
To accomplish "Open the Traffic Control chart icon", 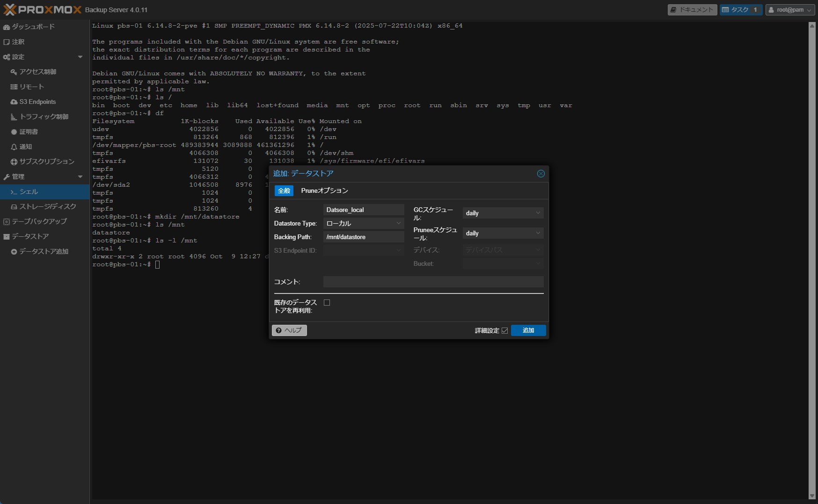I will (x=14, y=117).
